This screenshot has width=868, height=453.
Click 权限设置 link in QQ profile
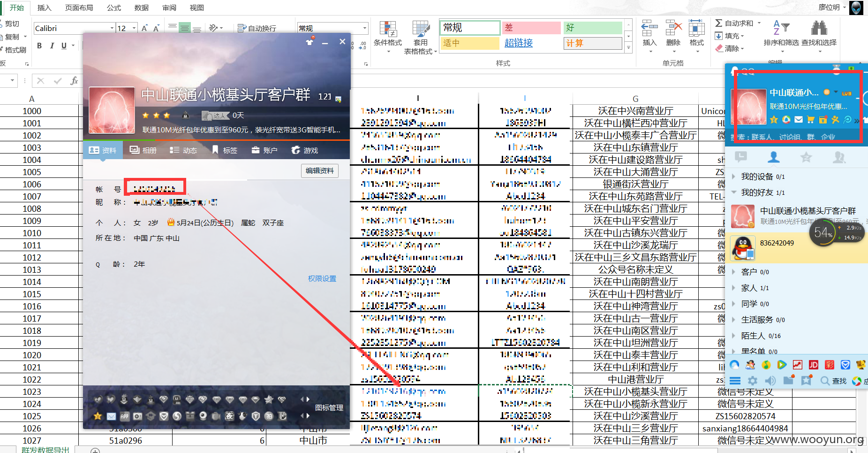(x=322, y=279)
